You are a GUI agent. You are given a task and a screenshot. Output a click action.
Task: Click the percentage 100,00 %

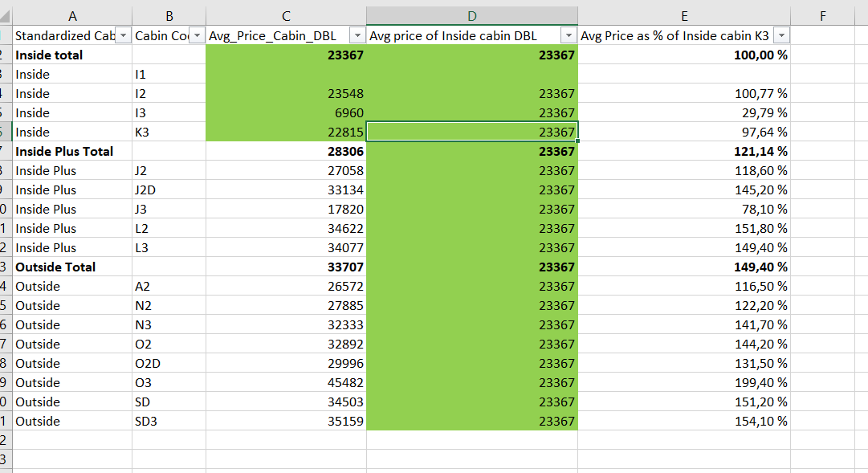pos(760,55)
